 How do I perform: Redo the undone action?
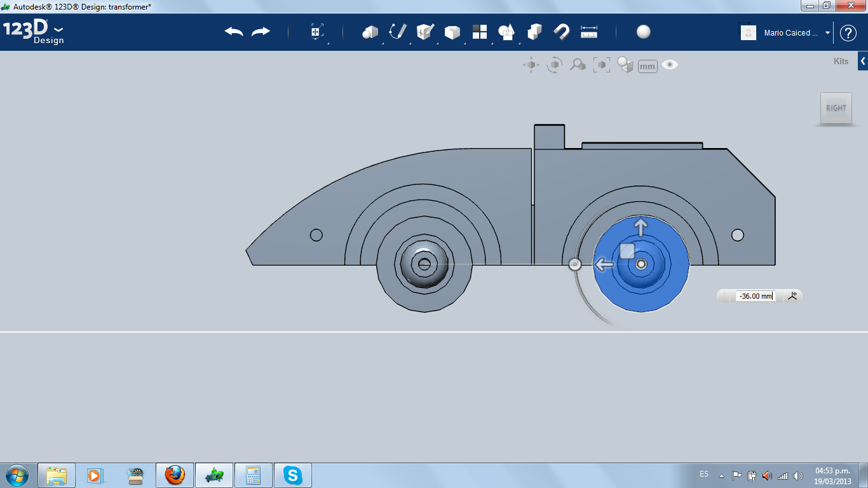[261, 32]
